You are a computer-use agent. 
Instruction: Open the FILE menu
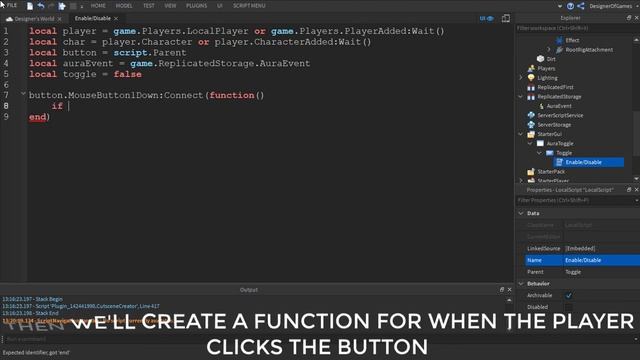[x=11, y=5]
